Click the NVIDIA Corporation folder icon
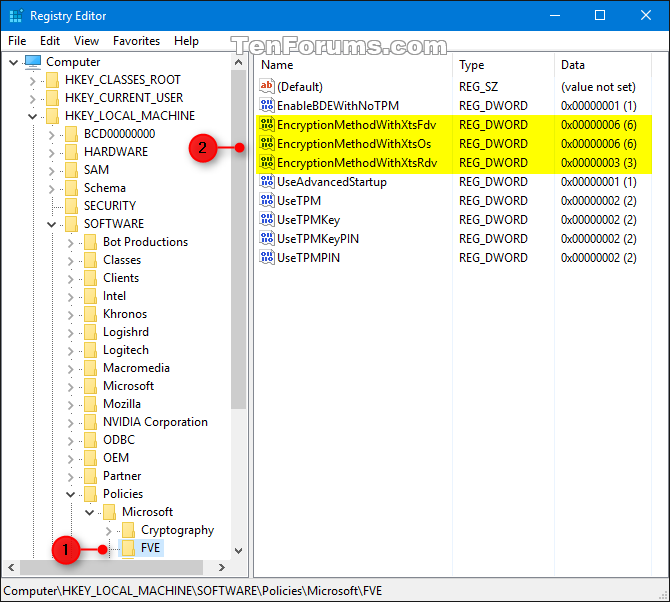Screen dimensions: 670x602 (x=91, y=422)
